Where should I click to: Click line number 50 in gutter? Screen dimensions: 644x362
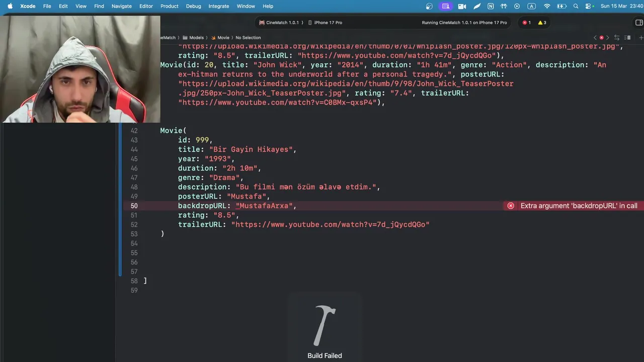[134, 206]
